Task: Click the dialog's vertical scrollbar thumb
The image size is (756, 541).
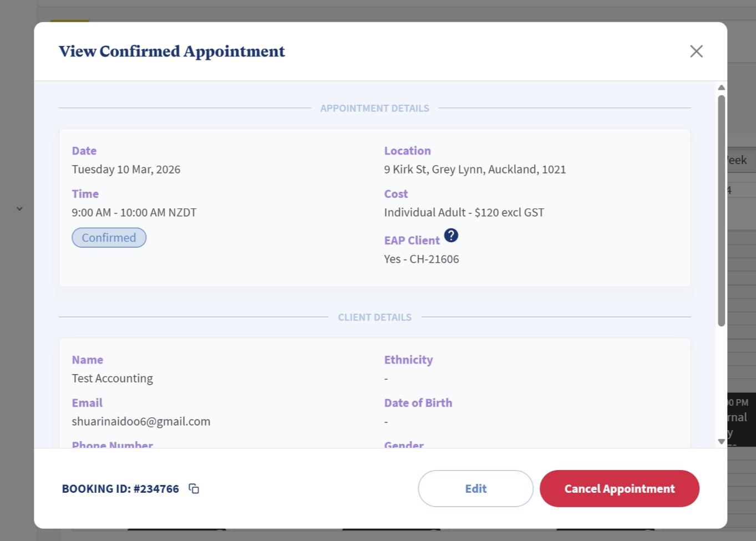Action: pos(721,211)
